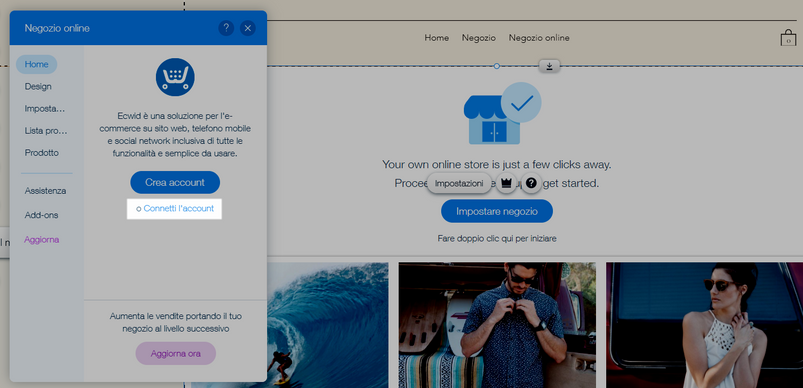The image size is (803, 388).
Task: Open the Negozio online site menu item
Action: (x=539, y=38)
